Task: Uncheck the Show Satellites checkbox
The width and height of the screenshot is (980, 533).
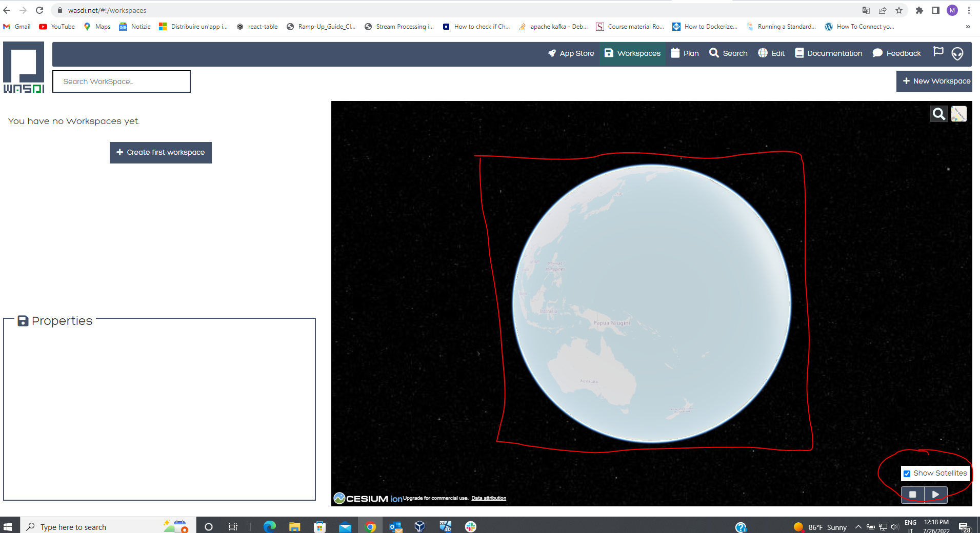Action: 907,474
